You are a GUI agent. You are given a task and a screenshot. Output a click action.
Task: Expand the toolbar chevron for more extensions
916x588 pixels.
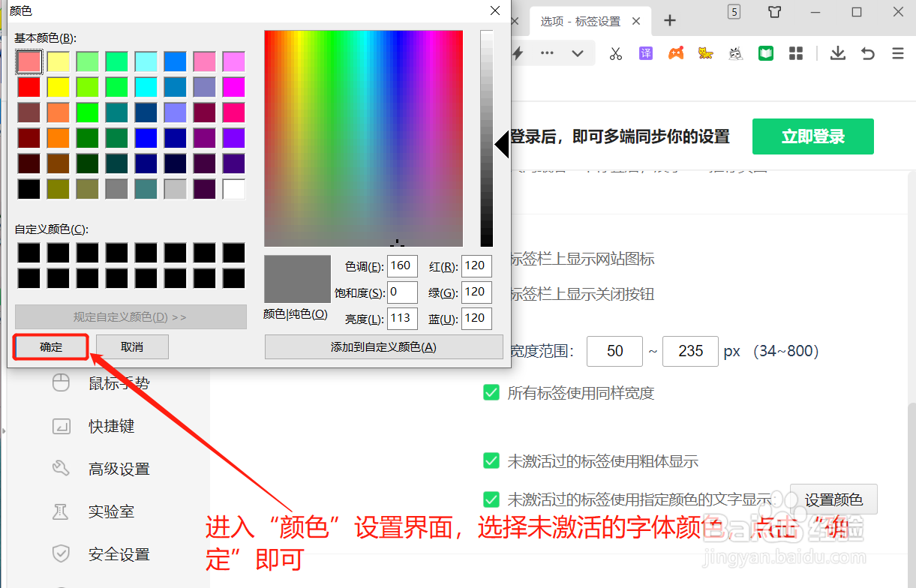tap(576, 53)
